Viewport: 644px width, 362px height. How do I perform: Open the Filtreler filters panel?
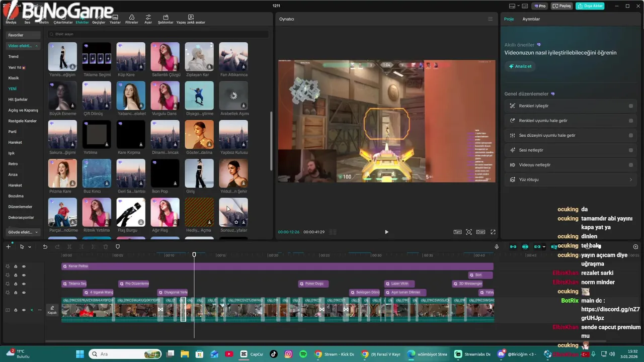[131, 20]
